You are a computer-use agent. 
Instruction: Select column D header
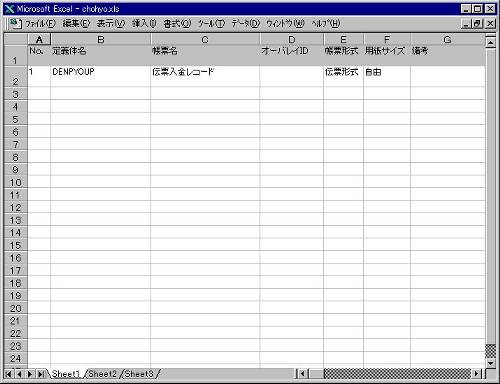(292, 40)
